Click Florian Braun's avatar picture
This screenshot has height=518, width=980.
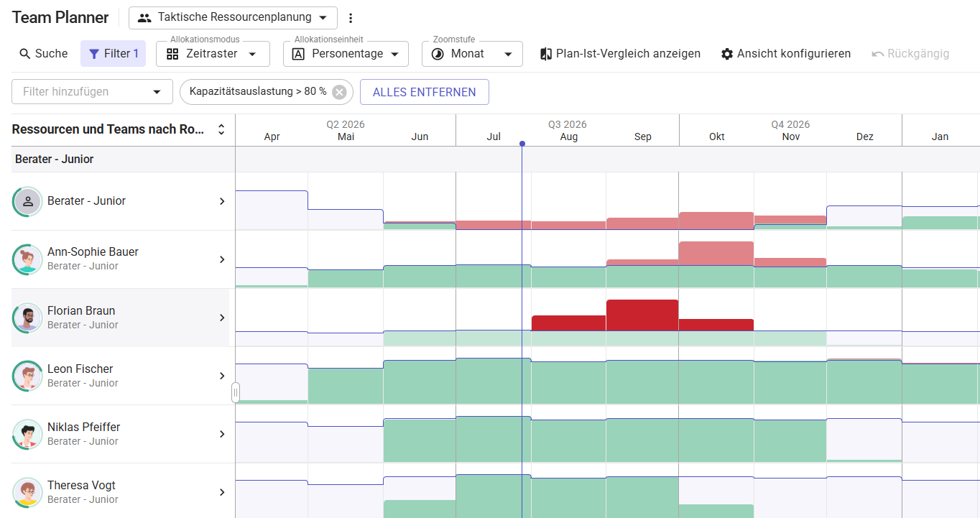27,318
